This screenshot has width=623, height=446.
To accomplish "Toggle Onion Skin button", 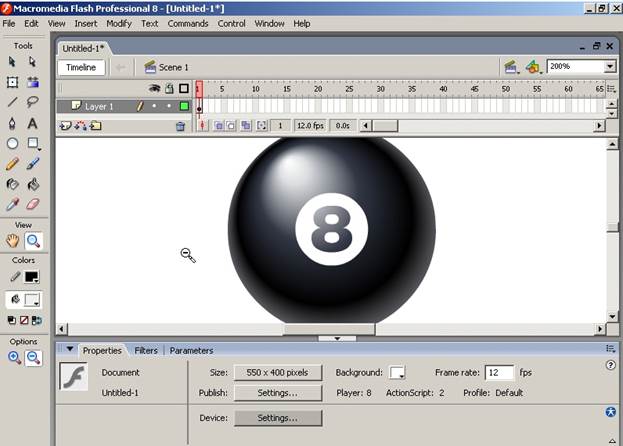I will [x=219, y=125].
